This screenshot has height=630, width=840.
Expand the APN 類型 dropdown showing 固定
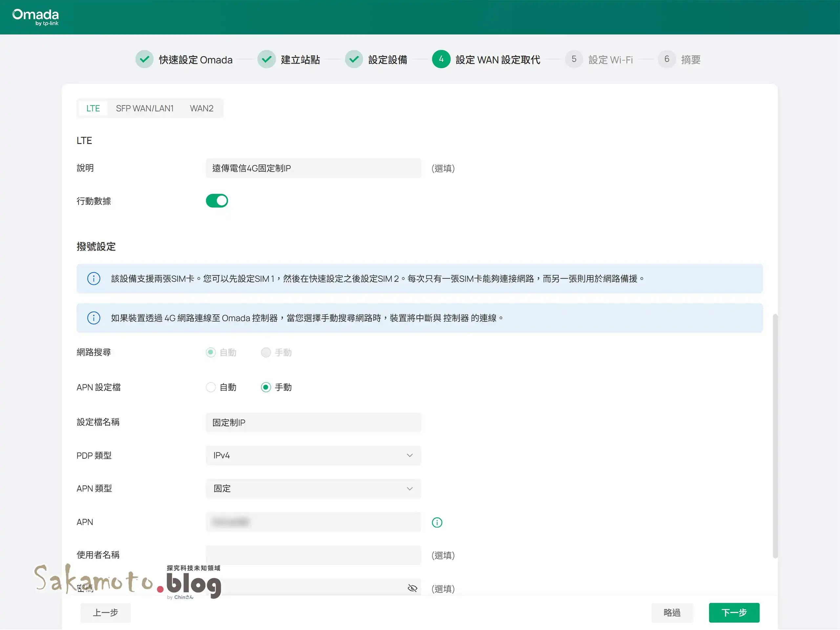[313, 489]
